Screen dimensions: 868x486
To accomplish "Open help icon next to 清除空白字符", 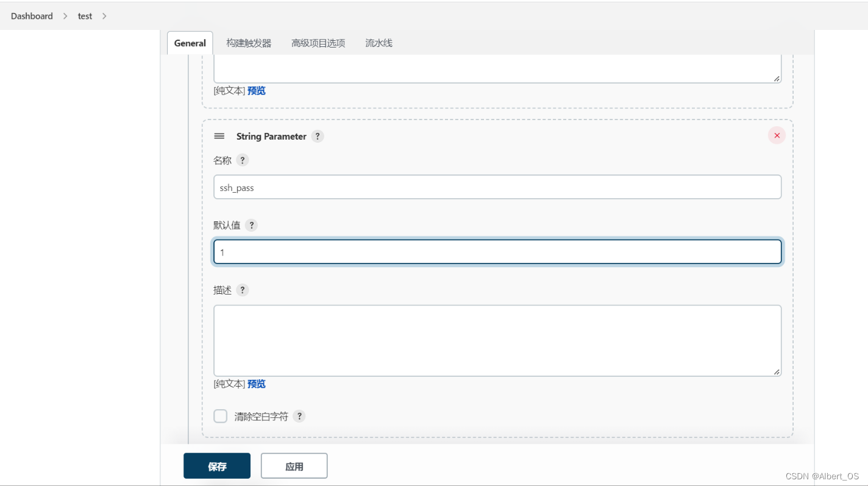I will coord(299,416).
